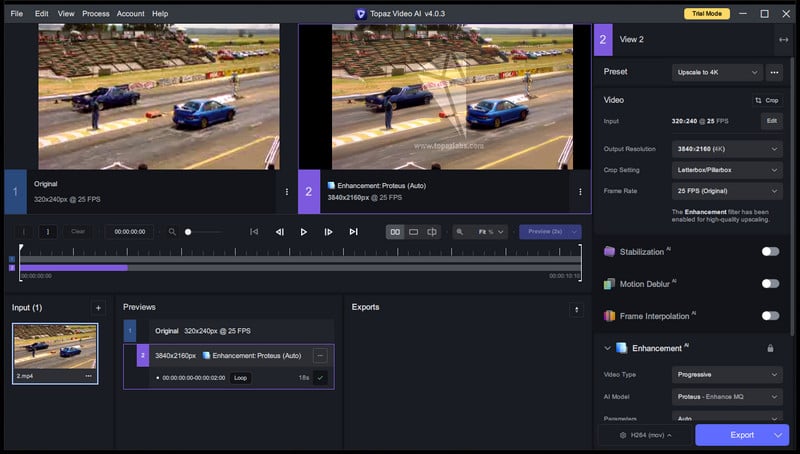
Task: Open the View menu
Action: point(66,14)
